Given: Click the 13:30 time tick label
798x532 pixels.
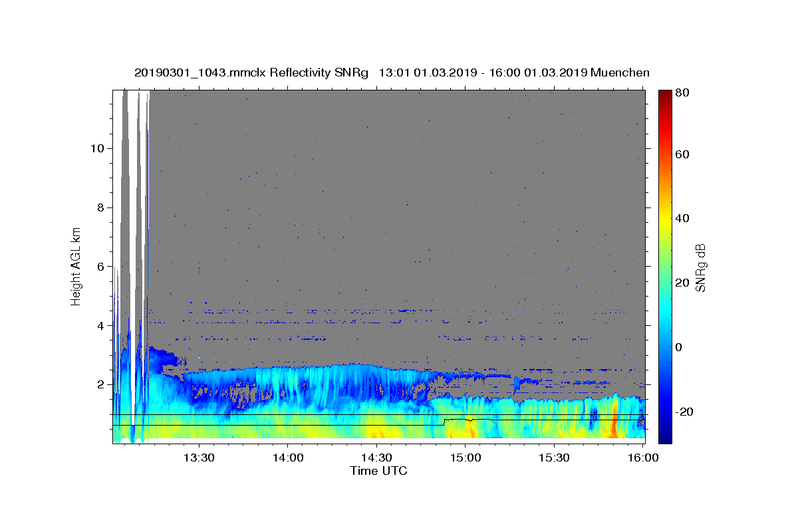Looking at the screenshot, I should [198, 458].
